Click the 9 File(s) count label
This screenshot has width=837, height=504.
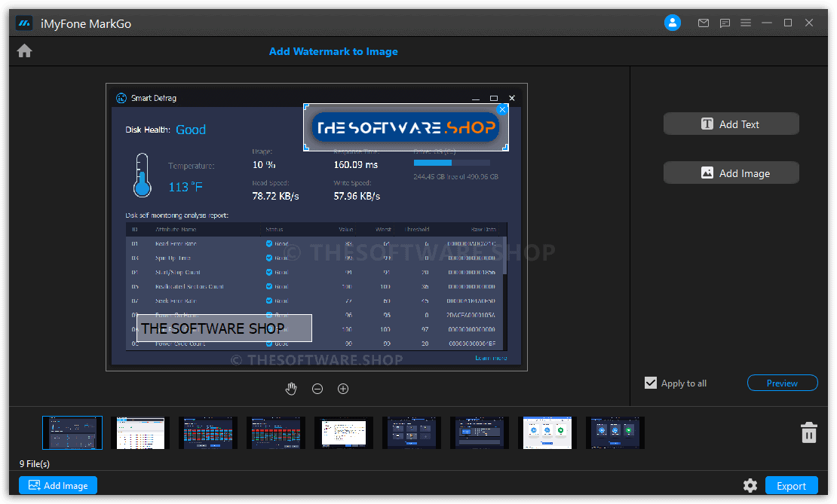pyautogui.click(x=35, y=463)
